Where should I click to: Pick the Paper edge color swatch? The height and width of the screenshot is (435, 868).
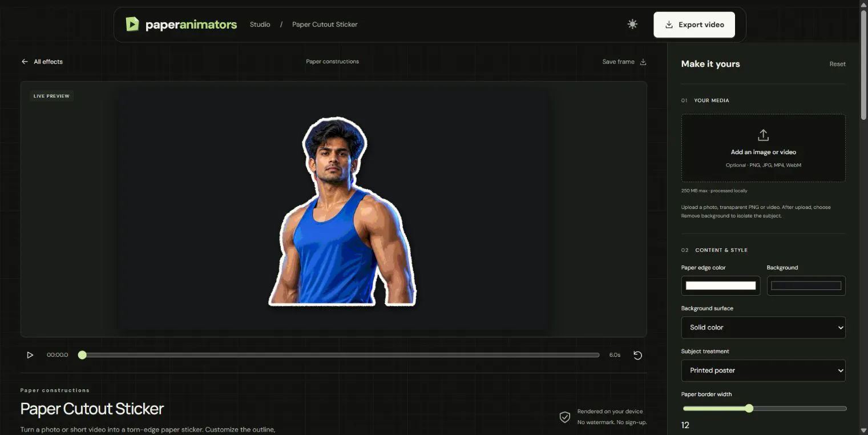pos(720,285)
